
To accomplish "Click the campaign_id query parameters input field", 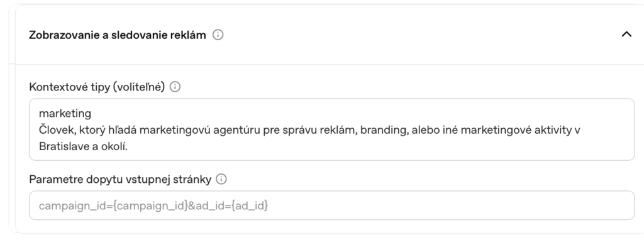I will coord(332,205).
